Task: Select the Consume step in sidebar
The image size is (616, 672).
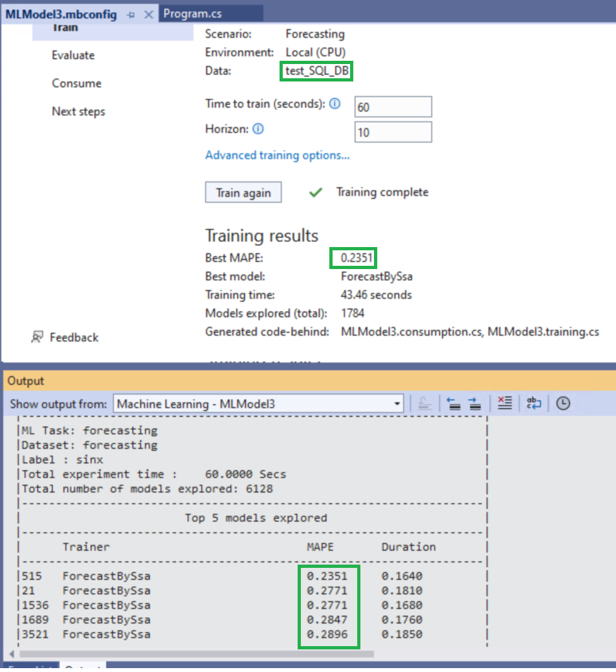Action: tap(77, 83)
